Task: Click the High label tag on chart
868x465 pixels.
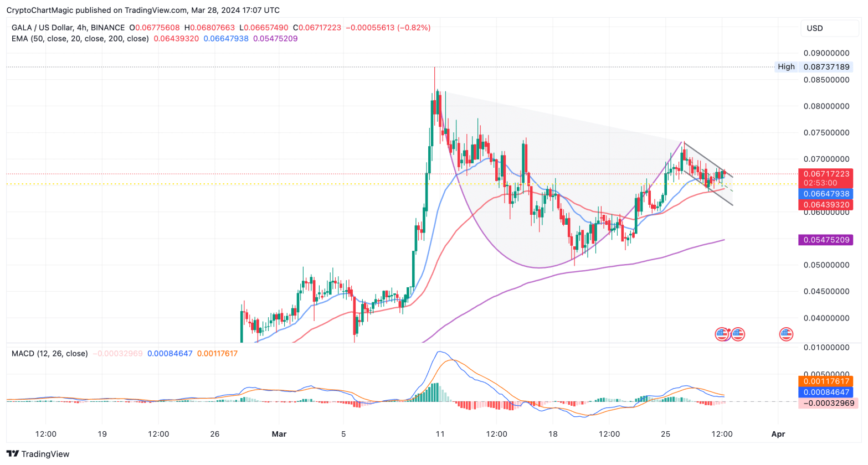Action: tap(786, 66)
